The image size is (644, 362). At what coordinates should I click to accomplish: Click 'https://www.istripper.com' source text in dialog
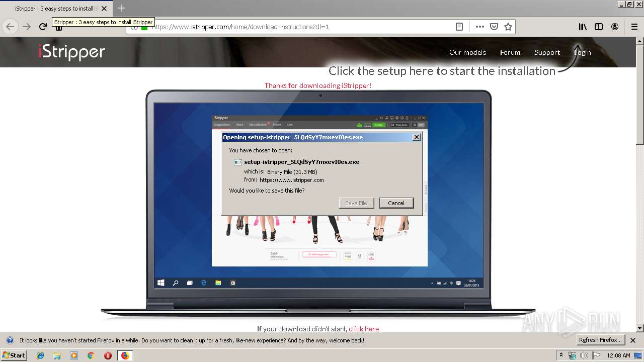(x=292, y=180)
